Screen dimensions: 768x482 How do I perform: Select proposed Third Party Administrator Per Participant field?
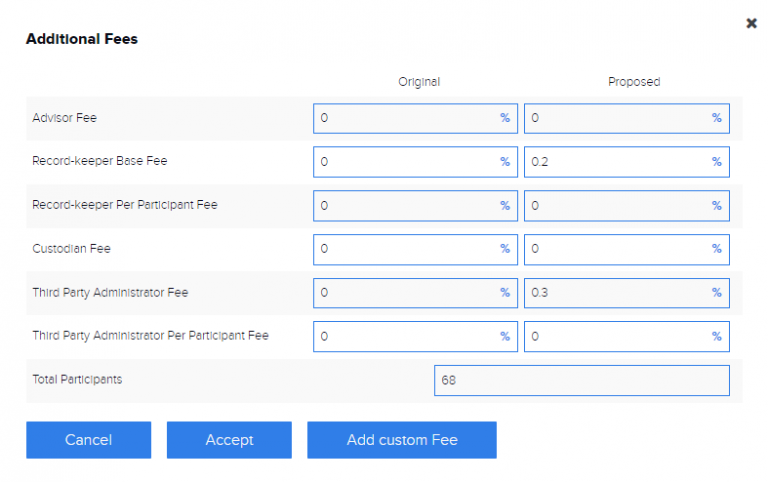pos(615,337)
